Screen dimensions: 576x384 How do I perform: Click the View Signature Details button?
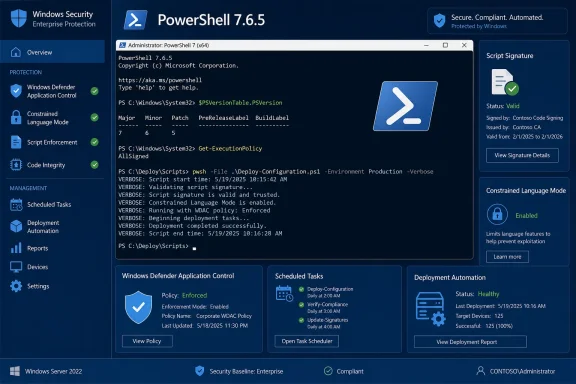point(522,155)
